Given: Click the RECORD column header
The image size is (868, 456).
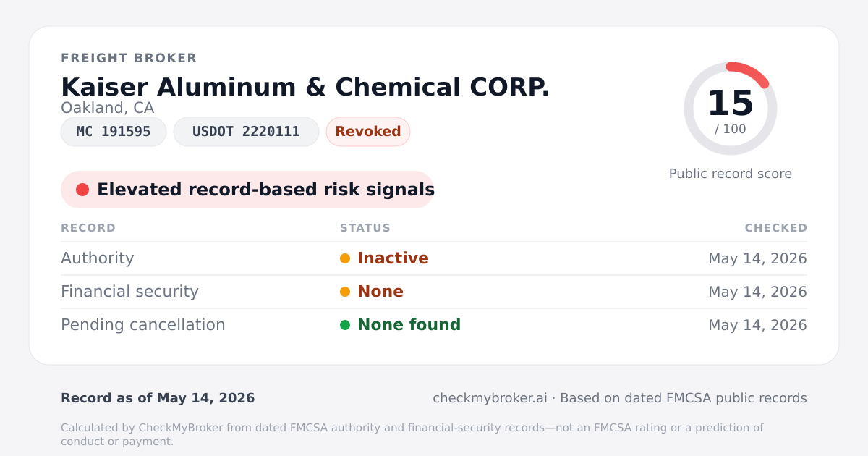Looking at the screenshot, I should tap(88, 228).
